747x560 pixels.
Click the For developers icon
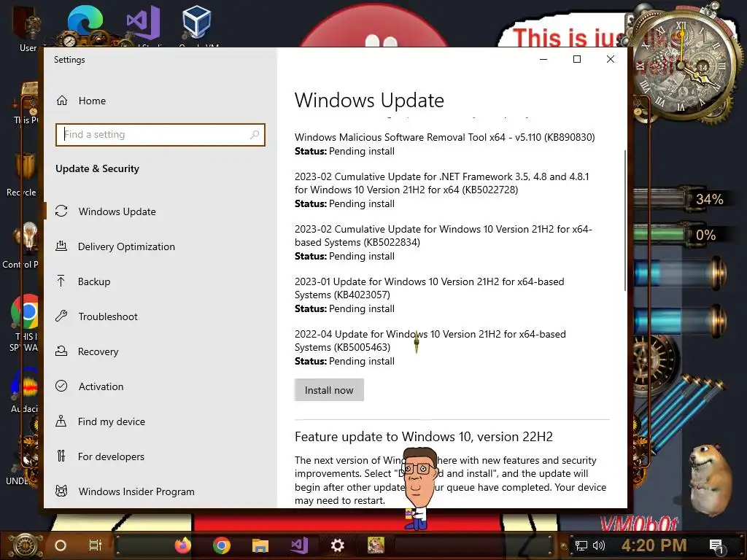[61, 456]
